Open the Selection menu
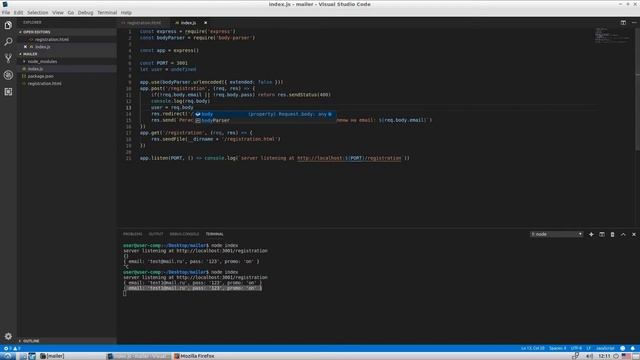This screenshot has width=640, height=360. (x=38, y=13)
